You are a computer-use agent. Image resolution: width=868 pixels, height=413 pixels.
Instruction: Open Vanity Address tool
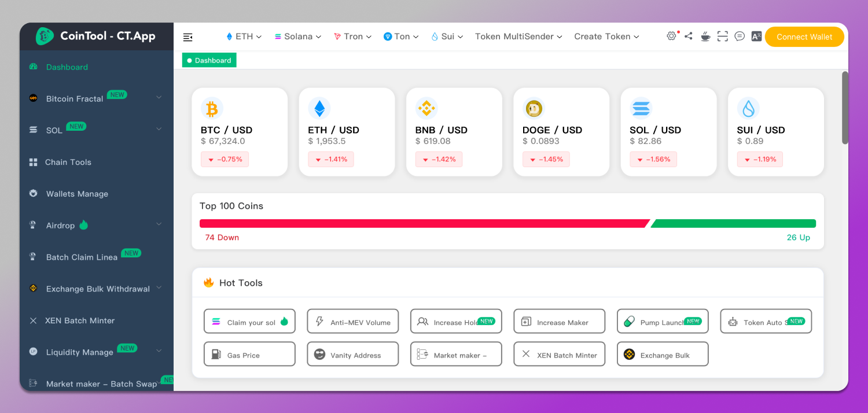pyautogui.click(x=352, y=355)
